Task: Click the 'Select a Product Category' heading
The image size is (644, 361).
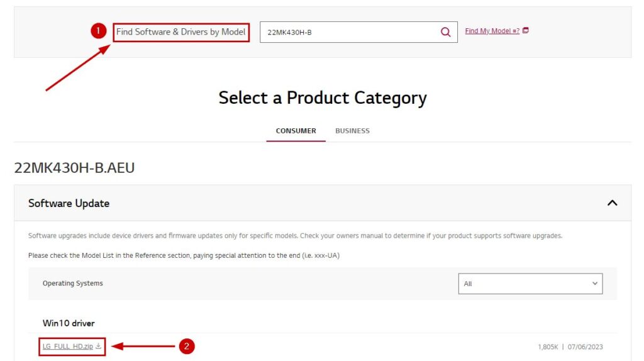Action: (x=323, y=98)
